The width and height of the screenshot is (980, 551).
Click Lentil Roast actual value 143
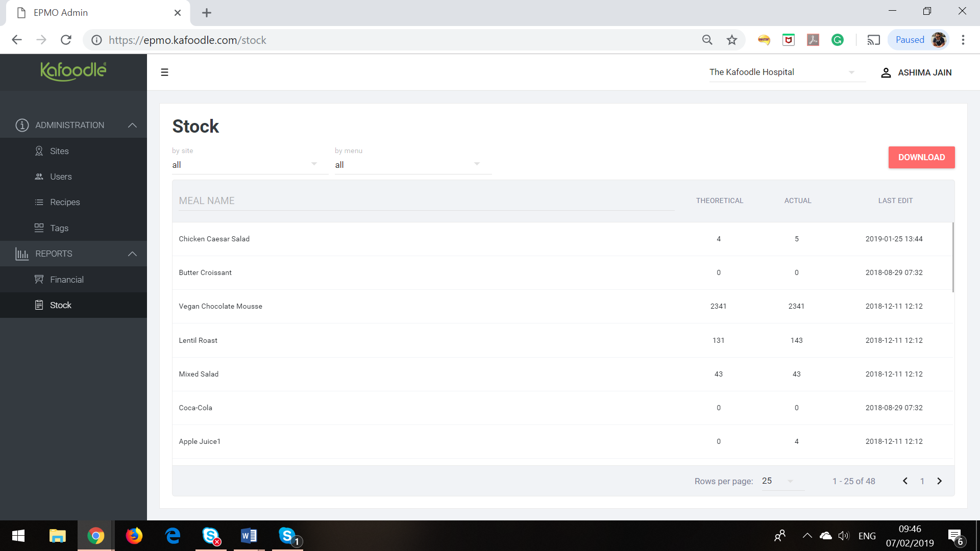pyautogui.click(x=797, y=340)
